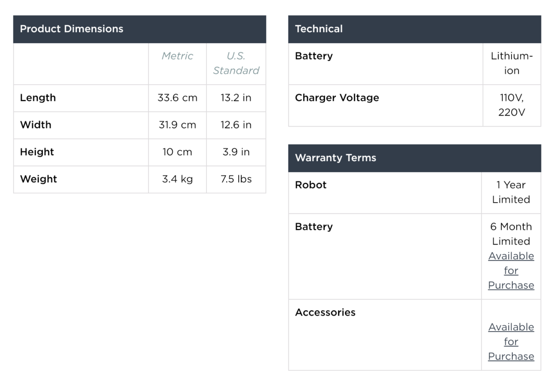Select the Battery label in Warranty Terms
The height and width of the screenshot is (392, 553).
click(x=314, y=227)
